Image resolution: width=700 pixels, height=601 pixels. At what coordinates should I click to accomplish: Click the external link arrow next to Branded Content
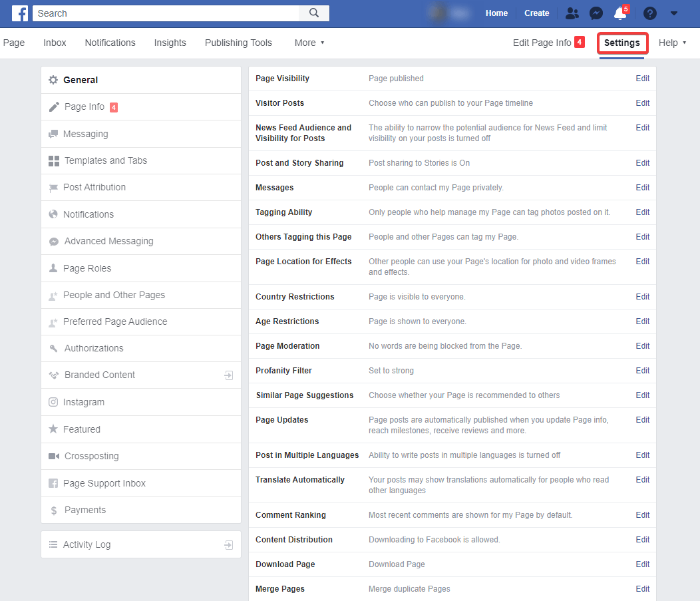(228, 375)
